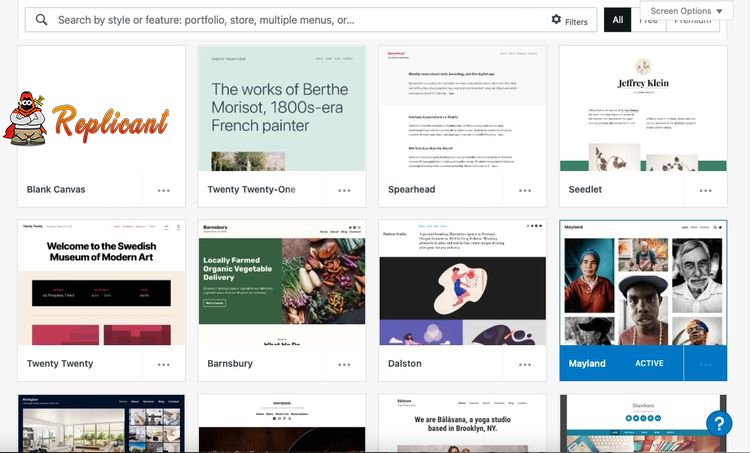Open the Arlington real estate theme preview

(x=101, y=423)
